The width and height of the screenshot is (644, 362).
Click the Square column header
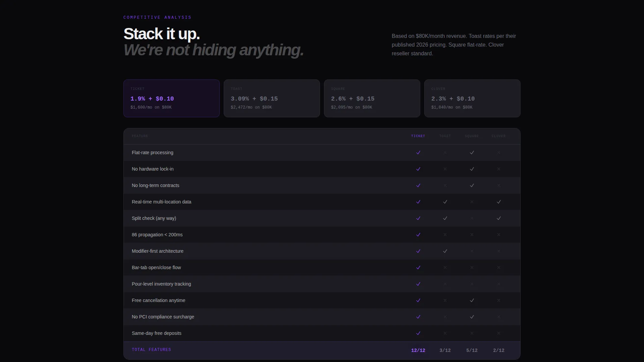click(x=472, y=136)
